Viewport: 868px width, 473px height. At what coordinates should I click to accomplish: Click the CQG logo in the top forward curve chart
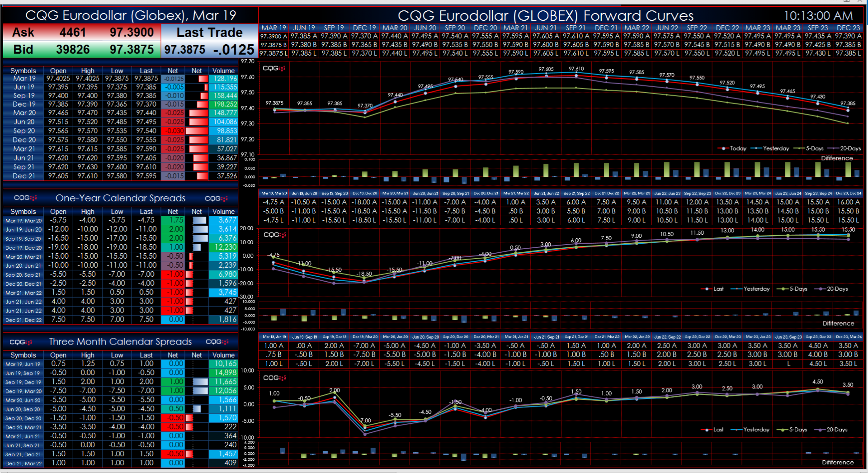[274, 68]
